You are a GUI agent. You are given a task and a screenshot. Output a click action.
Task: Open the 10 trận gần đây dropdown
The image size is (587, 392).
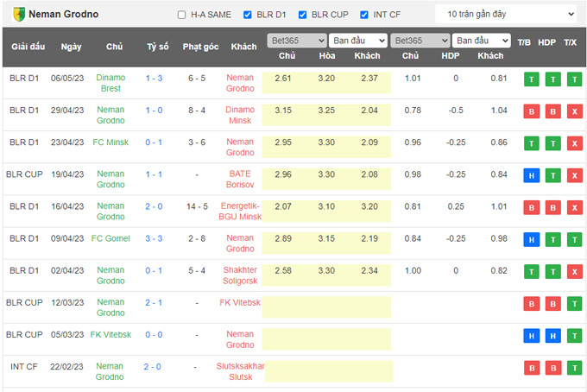(x=506, y=15)
